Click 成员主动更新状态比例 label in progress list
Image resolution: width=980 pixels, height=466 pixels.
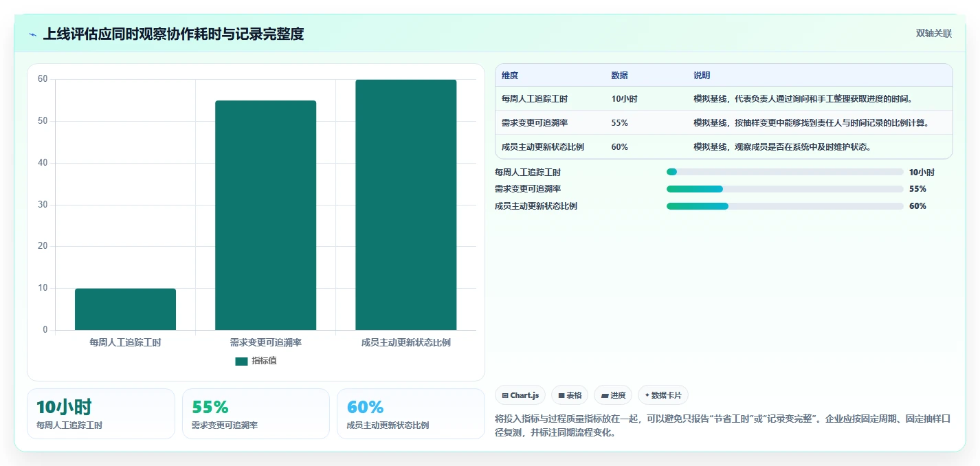536,206
